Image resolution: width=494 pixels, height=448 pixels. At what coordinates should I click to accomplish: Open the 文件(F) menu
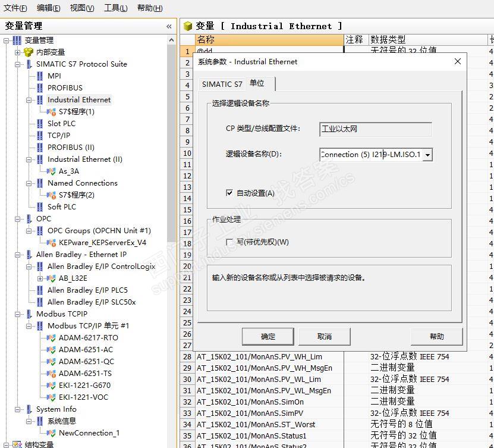pos(15,8)
